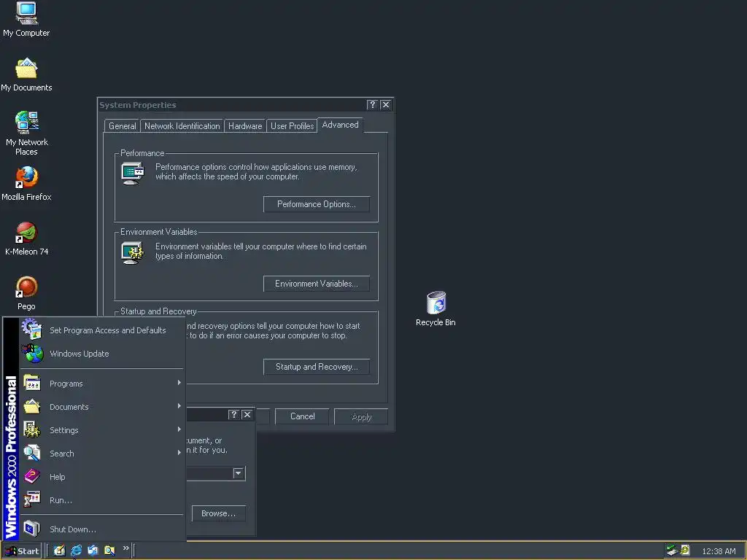Screen dimensions: 747x560
Task: Launch Internet Explorer from quick launch
Action: (76, 551)
